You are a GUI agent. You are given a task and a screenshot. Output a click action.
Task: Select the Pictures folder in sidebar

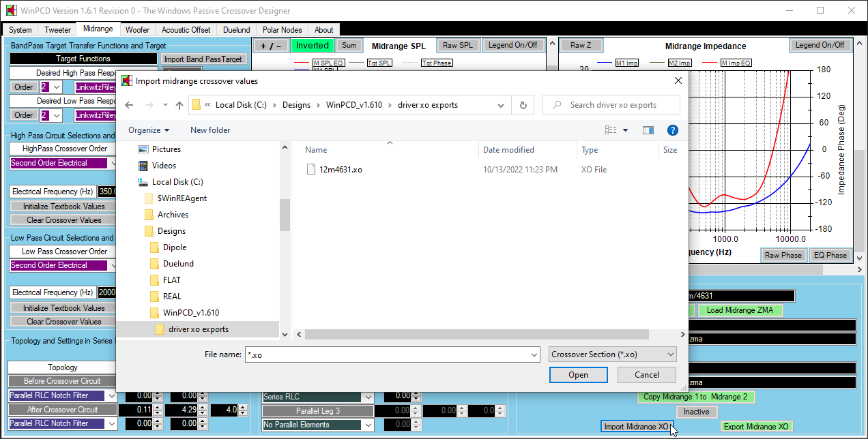166,149
